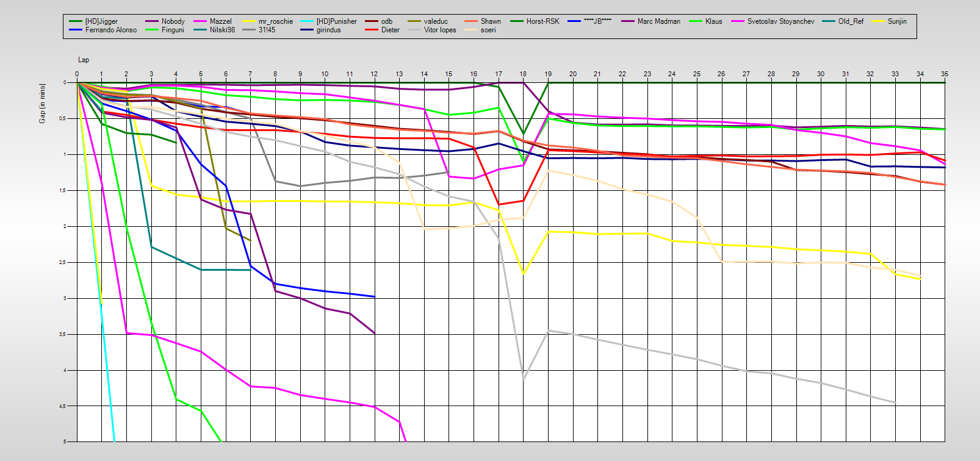Click lap 18 label on the axis

(x=523, y=74)
